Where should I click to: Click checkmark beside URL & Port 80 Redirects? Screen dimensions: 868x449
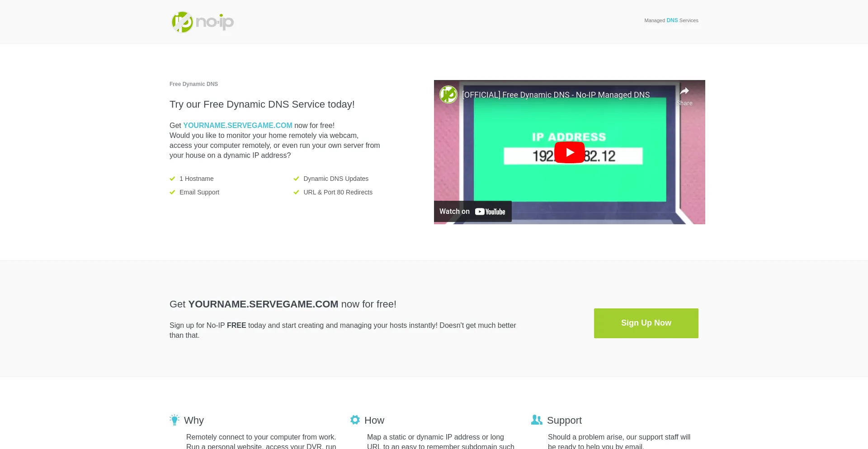tap(296, 192)
